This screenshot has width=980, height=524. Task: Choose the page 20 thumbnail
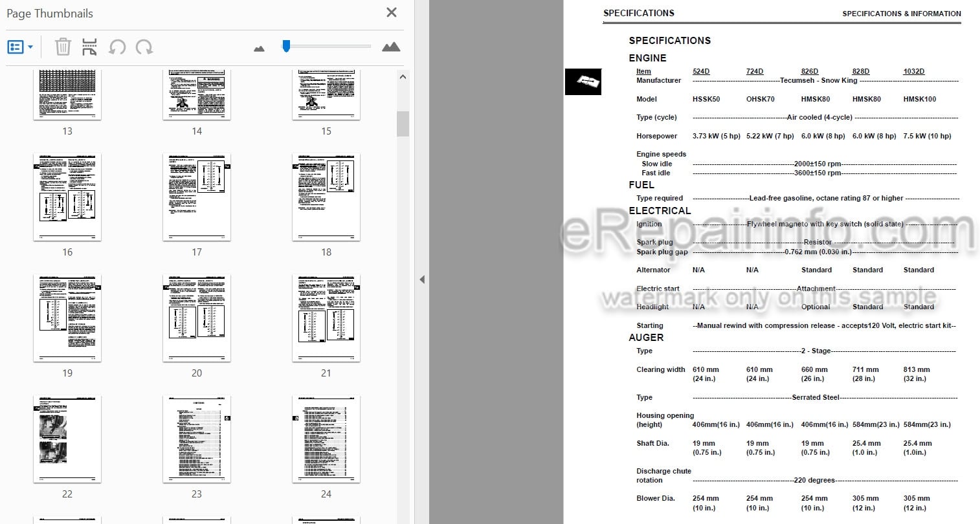(x=197, y=318)
